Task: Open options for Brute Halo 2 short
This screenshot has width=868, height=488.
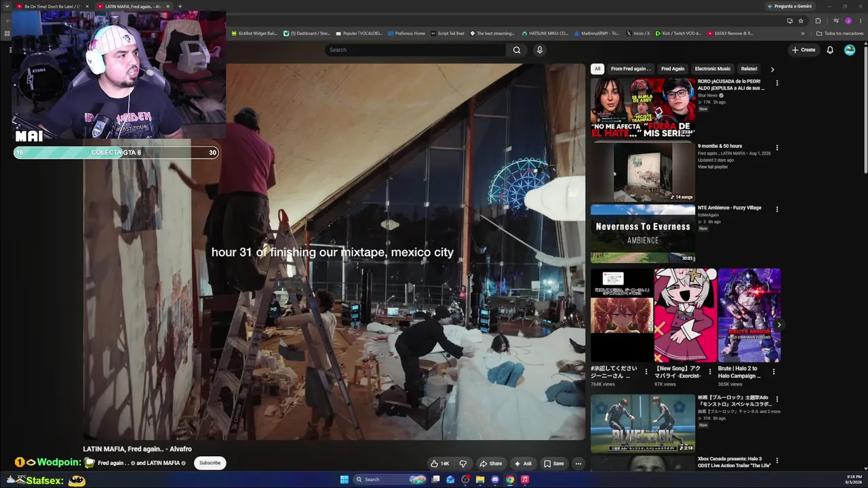Action: (x=774, y=372)
